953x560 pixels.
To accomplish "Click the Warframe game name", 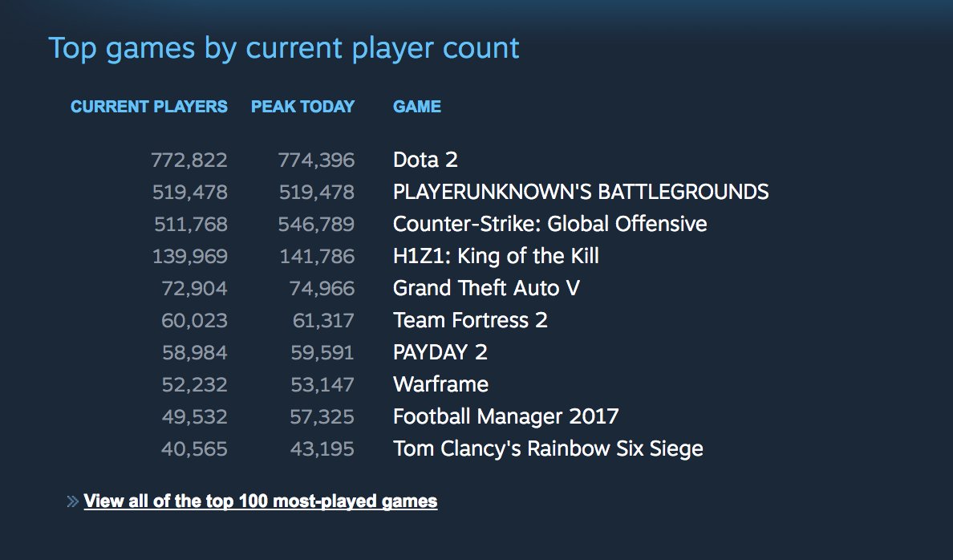I will tap(440, 383).
